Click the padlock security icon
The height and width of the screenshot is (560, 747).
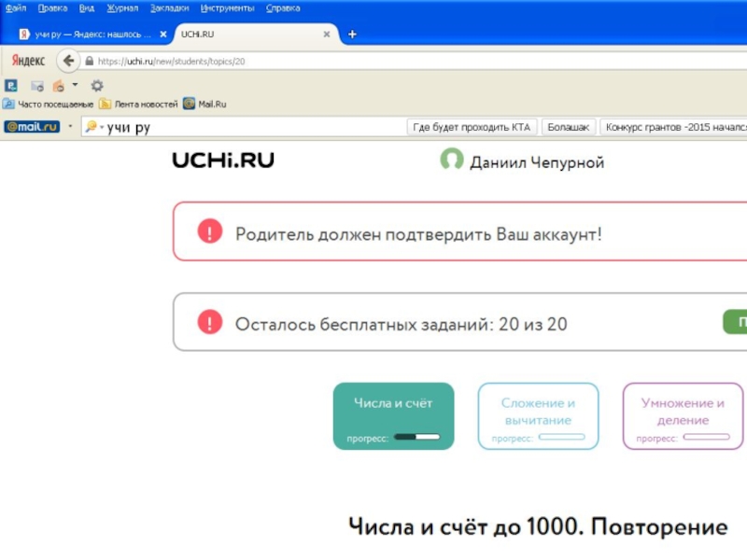click(x=89, y=61)
